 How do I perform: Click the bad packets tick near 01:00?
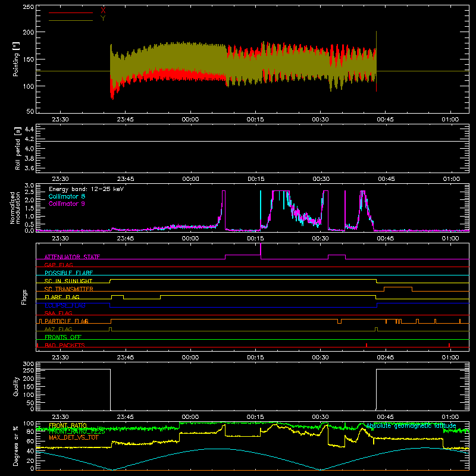[449, 345]
